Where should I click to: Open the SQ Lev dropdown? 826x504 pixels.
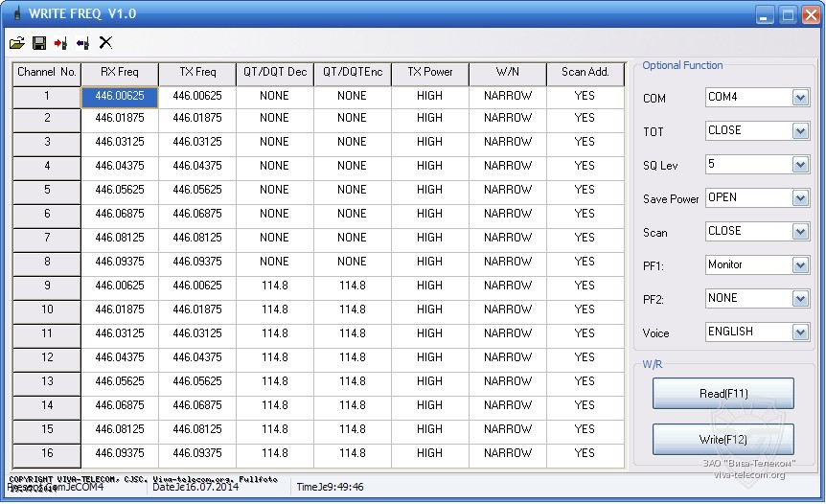point(800,165)
